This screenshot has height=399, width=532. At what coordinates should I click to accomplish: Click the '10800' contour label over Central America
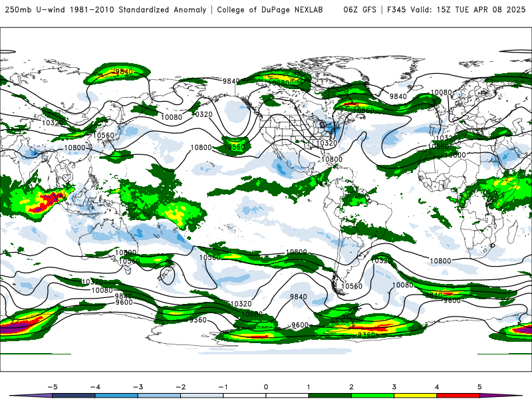tap(332, 159)
